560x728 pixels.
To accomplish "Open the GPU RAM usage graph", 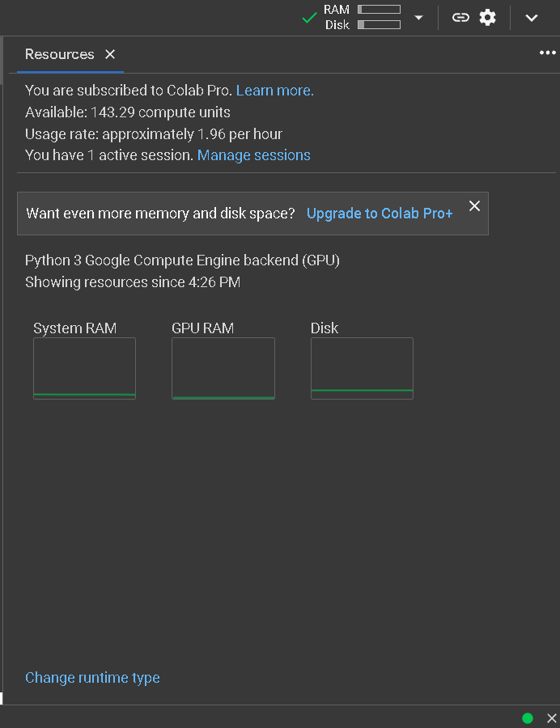I will (223, 368).
